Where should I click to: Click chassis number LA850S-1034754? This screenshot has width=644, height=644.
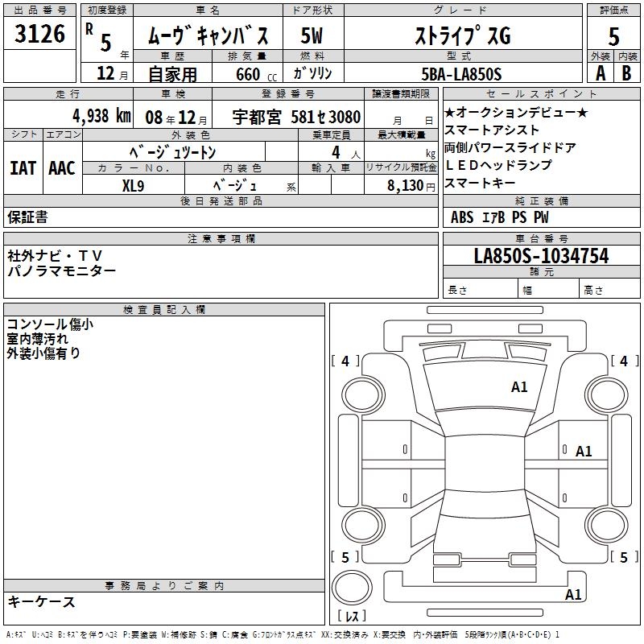pyautogui.click(x=541, y=255)
